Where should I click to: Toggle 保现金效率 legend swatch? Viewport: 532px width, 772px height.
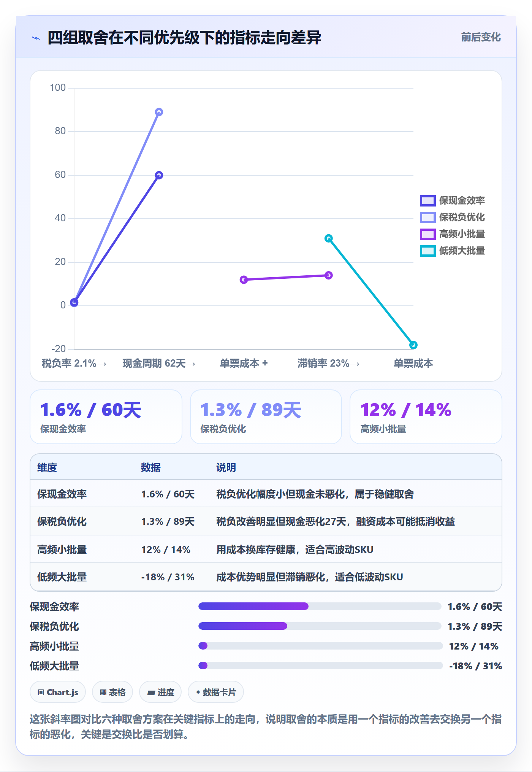(427, 200)
